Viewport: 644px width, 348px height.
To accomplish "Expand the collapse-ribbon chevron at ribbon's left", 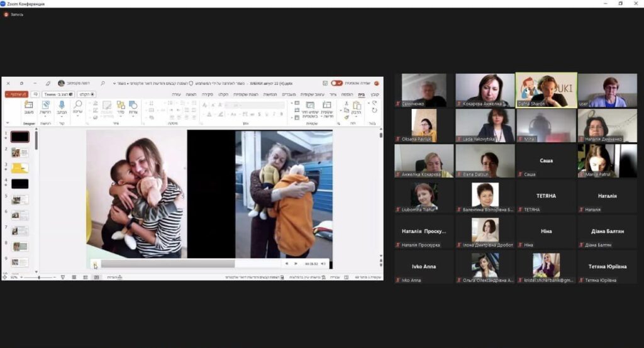I will (x=7, y=122).
